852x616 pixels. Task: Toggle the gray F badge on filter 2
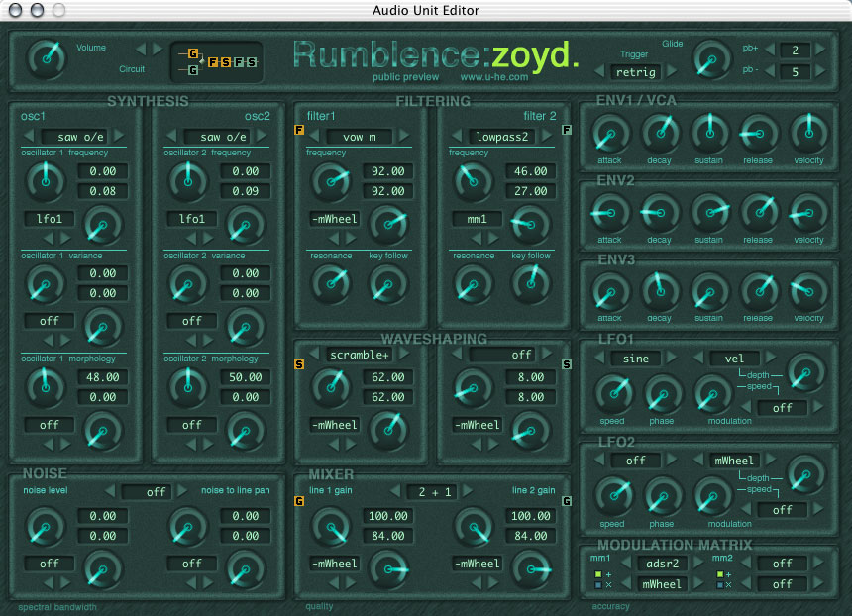tap(567, 130)
